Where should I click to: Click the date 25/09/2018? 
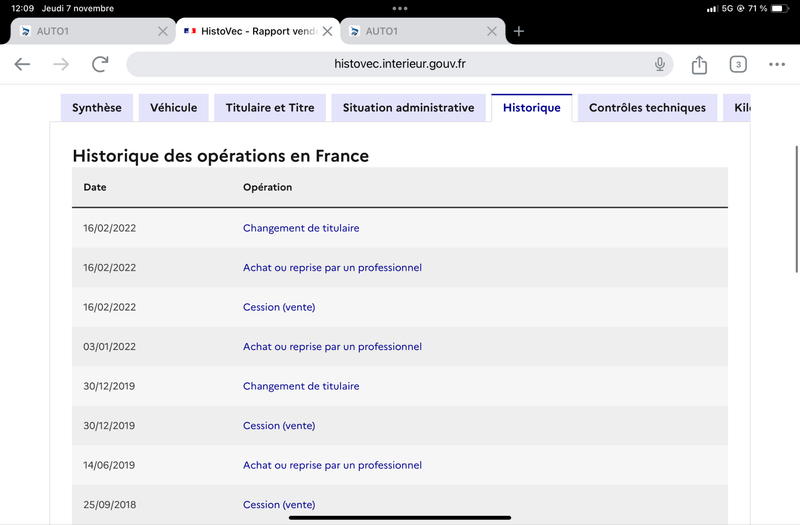(x=110, y=505)
